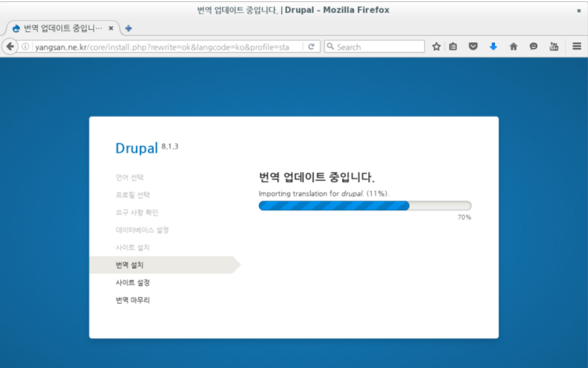Select the '프로필 선택' install step
The height and width of the screenshot is (368, 588).
(x=133, y=195)
